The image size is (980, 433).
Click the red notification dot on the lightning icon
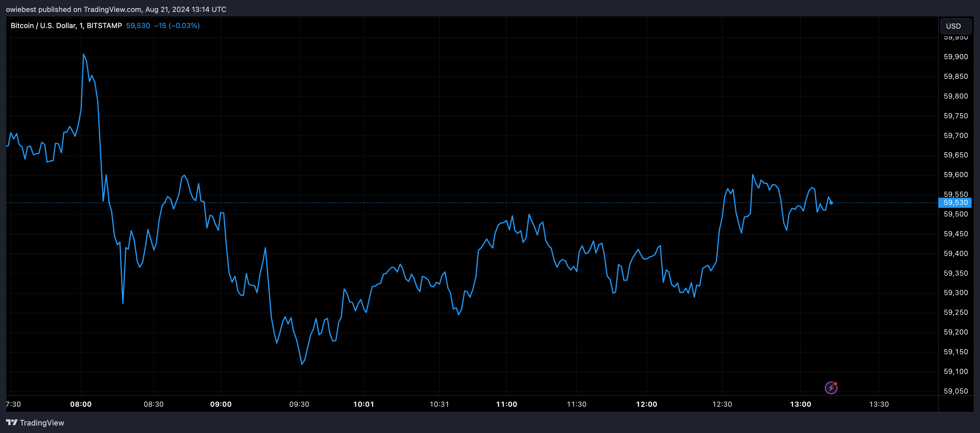(x=835, y=383)
